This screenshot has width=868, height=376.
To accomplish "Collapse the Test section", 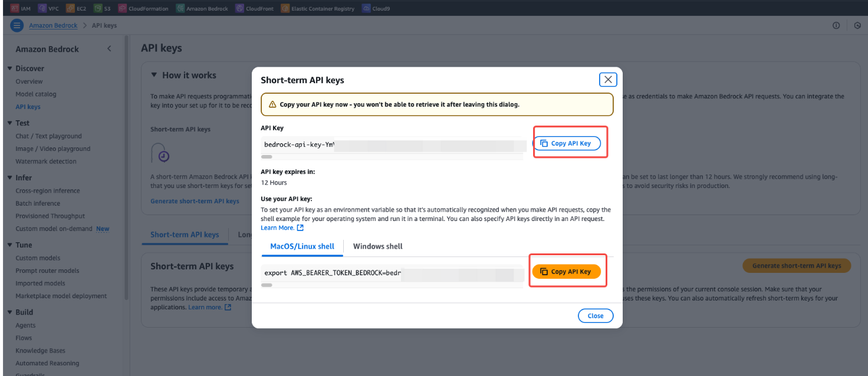I will (x=10, y=123).
